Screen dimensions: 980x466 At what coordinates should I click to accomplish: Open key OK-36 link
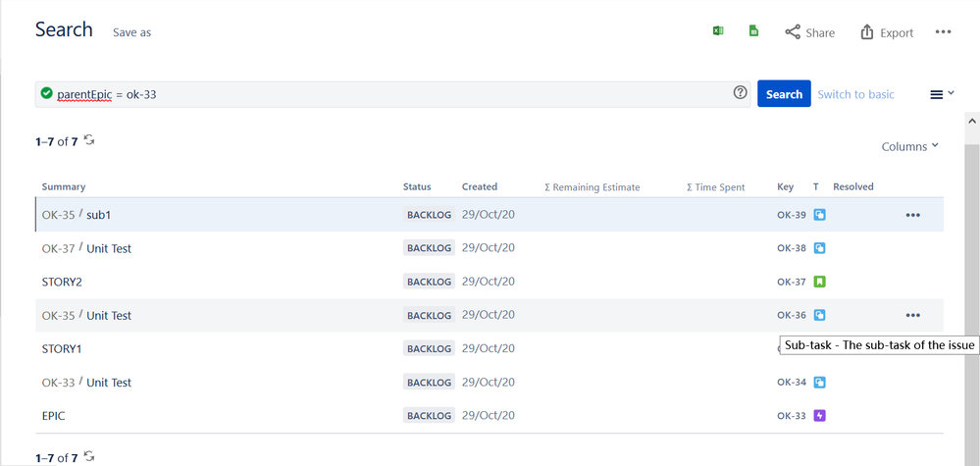(x=792, y=315)
